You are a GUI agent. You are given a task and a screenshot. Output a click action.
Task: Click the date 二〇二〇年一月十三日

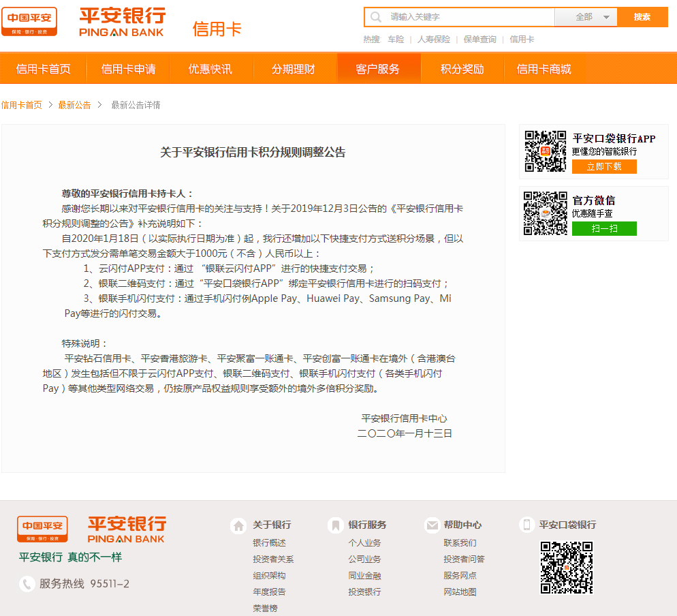coord(405,433)
